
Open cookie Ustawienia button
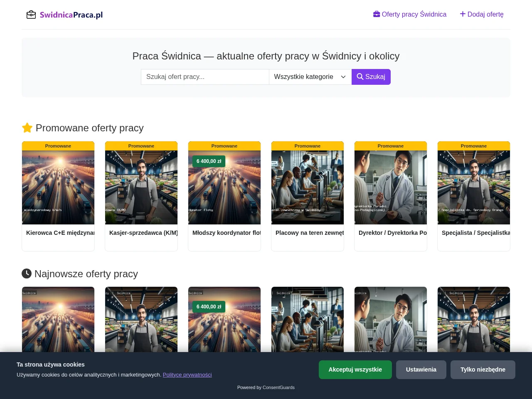pos(421,369)
